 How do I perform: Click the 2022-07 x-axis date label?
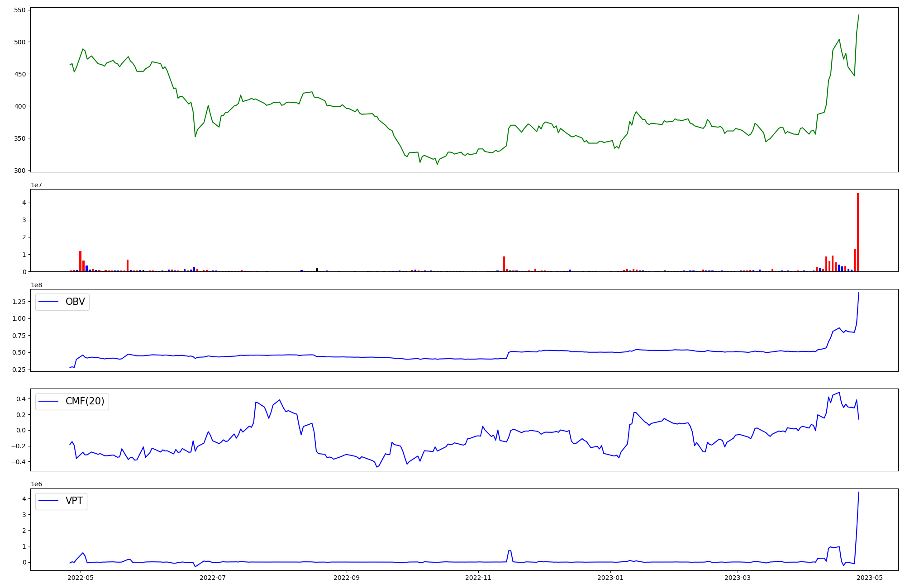tap(213, 578)
